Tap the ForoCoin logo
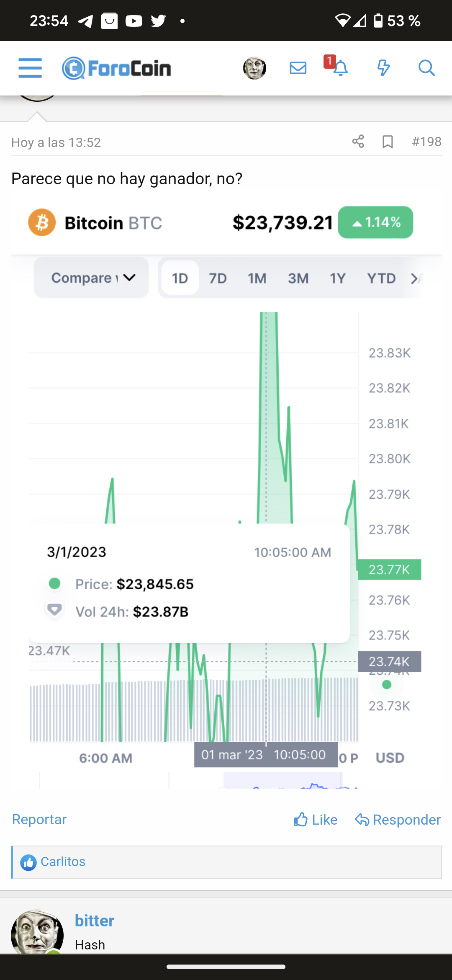Screen dimensions: 452x980 [x=117, y=68]
